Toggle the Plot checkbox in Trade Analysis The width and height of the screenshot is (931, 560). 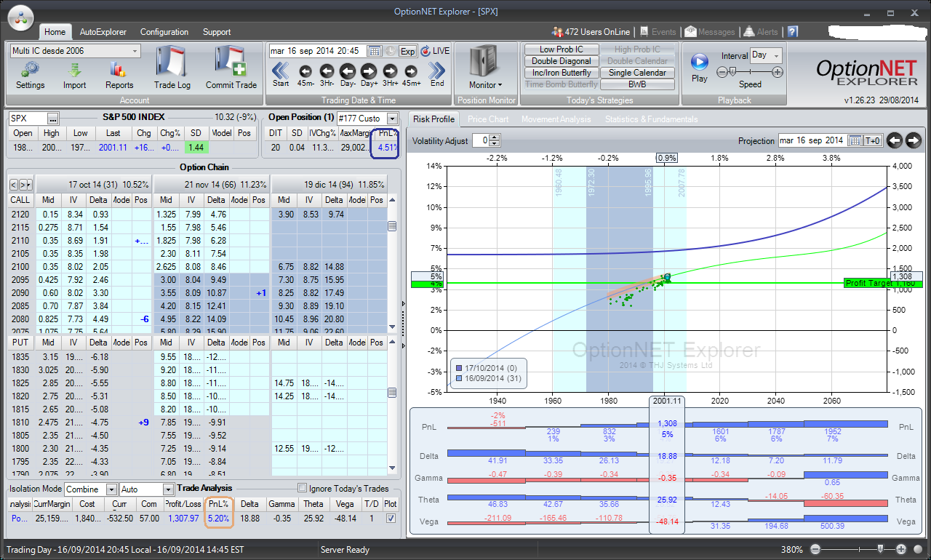391,519
